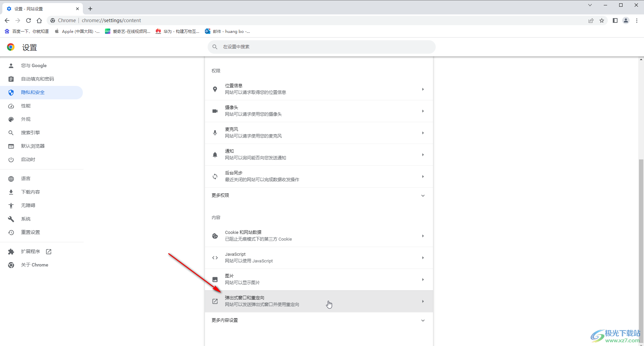The width and height of the screenshot is (644, 346).
Task: Open Chrome three-dot menu
Action: (x=637, y=20)
